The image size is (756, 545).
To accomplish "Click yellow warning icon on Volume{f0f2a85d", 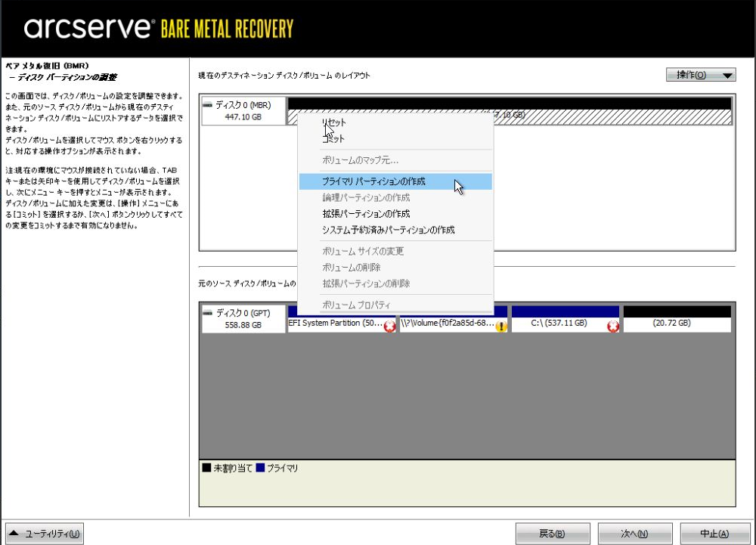I will 501,327.
